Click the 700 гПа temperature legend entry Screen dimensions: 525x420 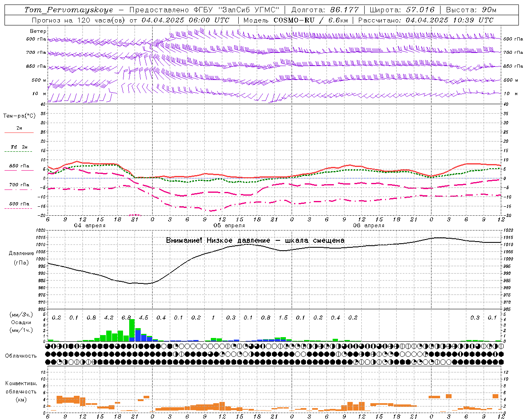(x=19, y=185)
